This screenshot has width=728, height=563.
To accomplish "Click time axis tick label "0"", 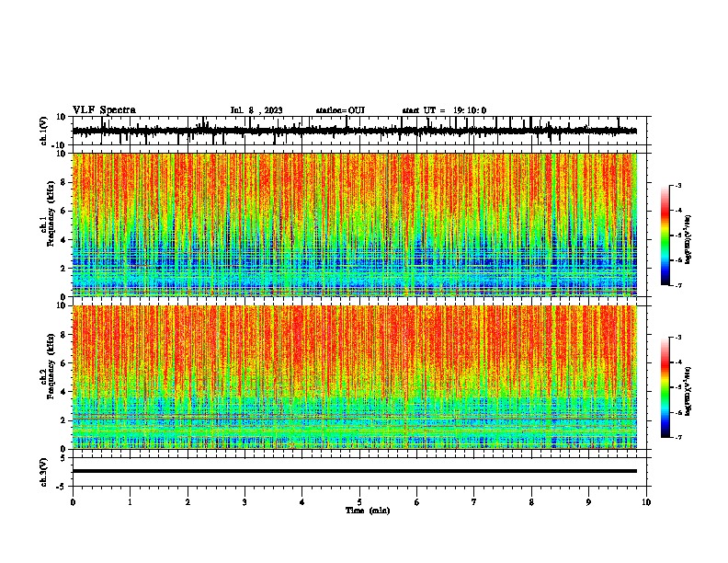I will click(x=73, y=502).
